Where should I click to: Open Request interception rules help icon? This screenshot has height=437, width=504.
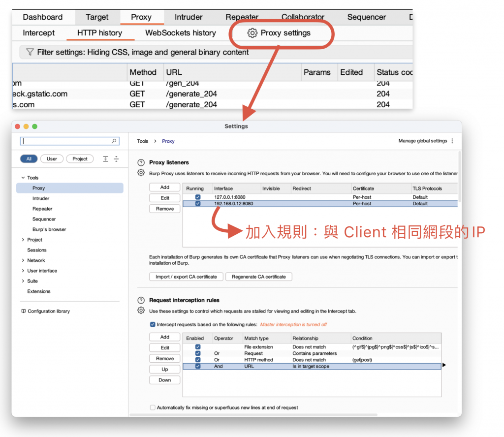[141, 300]
